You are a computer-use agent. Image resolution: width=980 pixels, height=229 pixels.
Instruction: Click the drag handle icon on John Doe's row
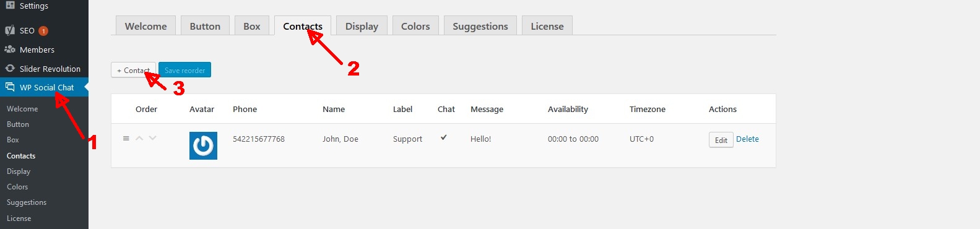coord(126,139)
